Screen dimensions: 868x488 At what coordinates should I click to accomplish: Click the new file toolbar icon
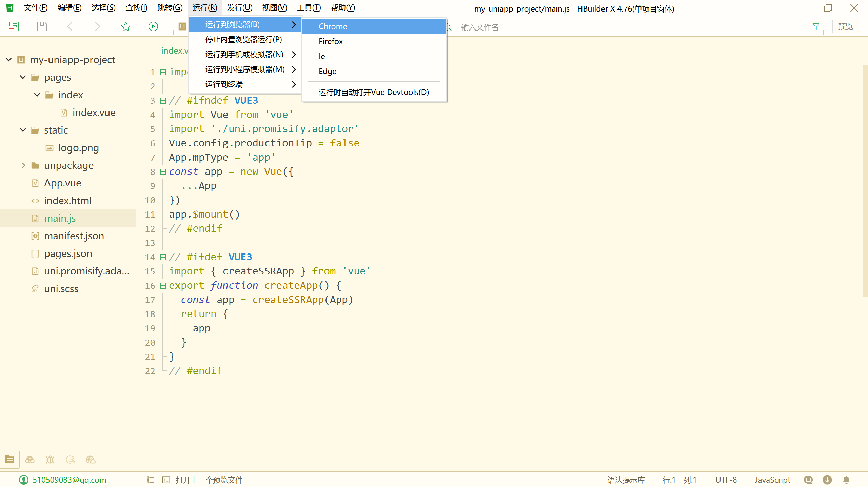[14, 26]
